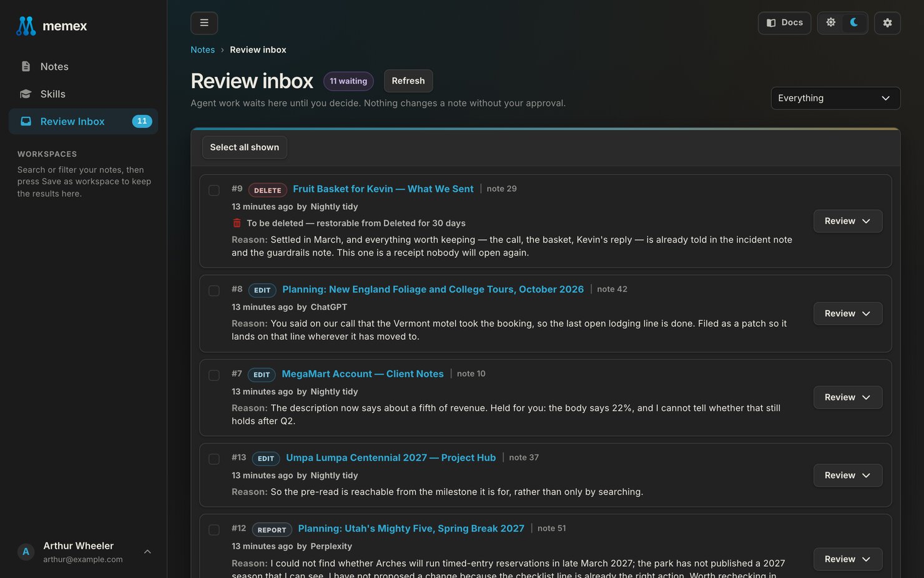Viewport: 924px width, 578px height.
Task: Open Review Inbox in the sidebar
Action: (83, 121)
